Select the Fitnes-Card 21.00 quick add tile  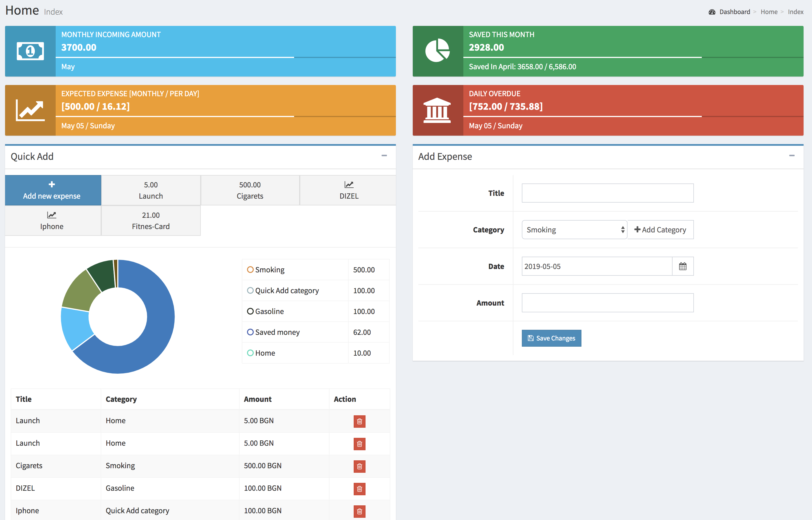pos(151,221)
